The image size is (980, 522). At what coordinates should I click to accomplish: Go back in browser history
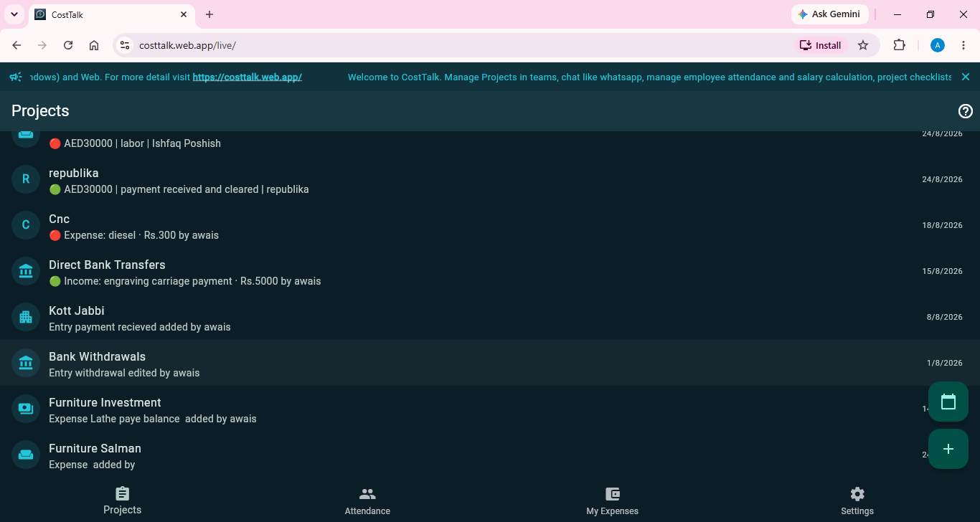click(17, 45)
